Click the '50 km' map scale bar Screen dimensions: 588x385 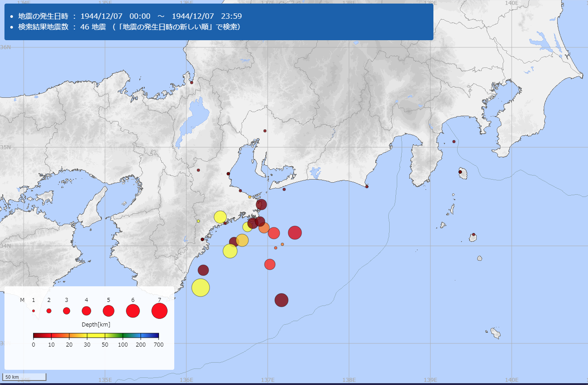25,377
